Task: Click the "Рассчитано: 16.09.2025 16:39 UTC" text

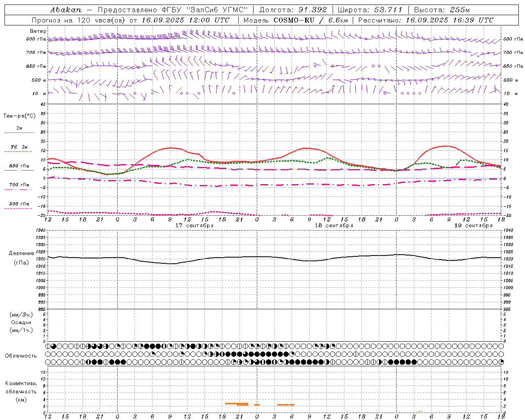Action: coord(425,20)
